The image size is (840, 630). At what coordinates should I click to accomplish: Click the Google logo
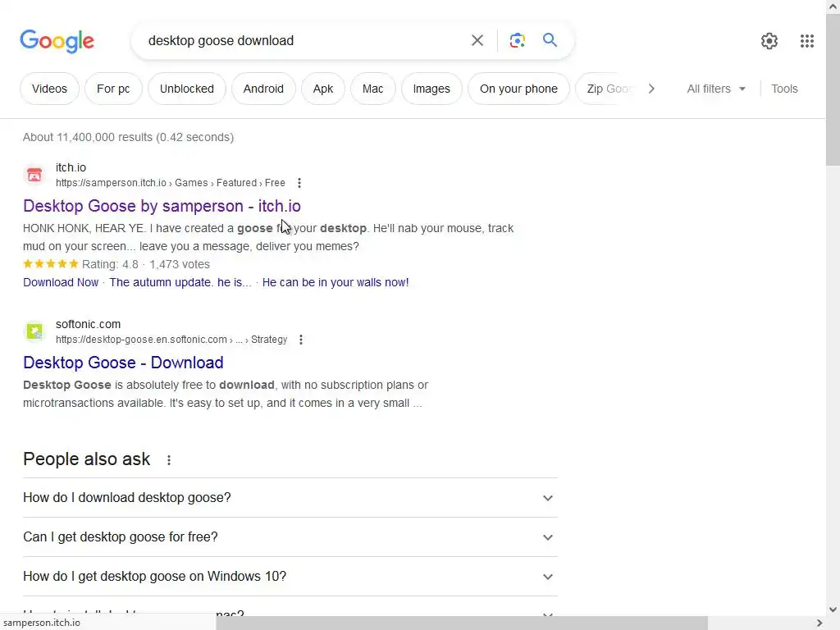57,41
